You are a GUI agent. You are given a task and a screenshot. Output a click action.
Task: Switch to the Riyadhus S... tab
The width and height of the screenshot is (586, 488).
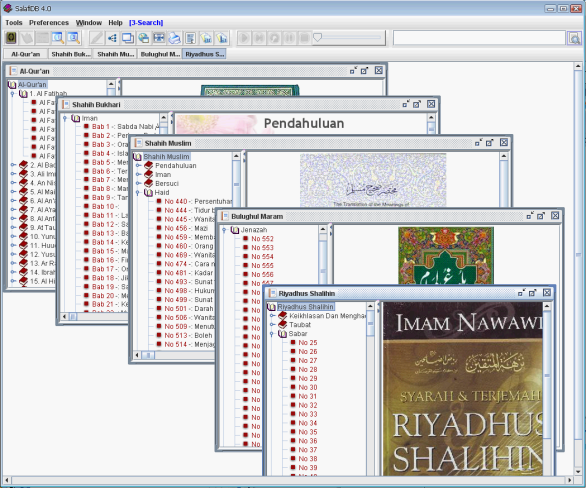point(204,54)
